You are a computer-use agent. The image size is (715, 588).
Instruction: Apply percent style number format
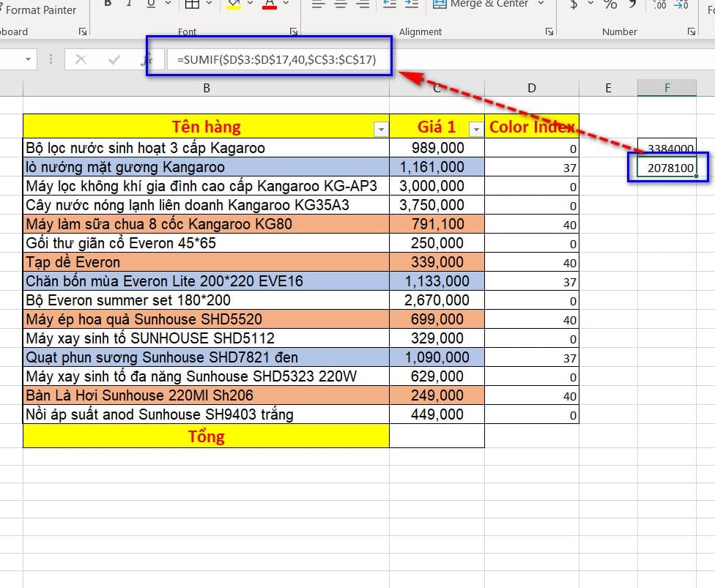pyautogui.click(x=610, y=4)
